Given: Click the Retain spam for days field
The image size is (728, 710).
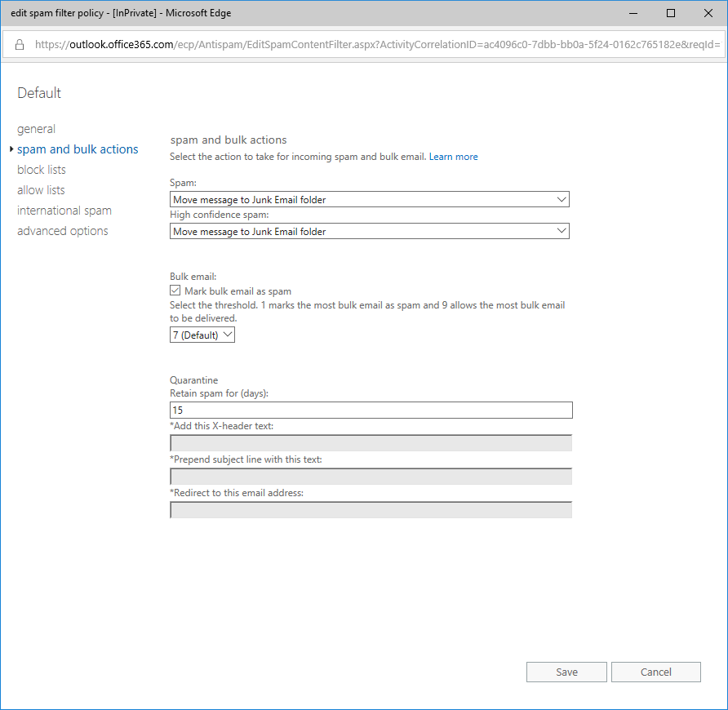Looking at the screenshot, I should pos(371,410).
